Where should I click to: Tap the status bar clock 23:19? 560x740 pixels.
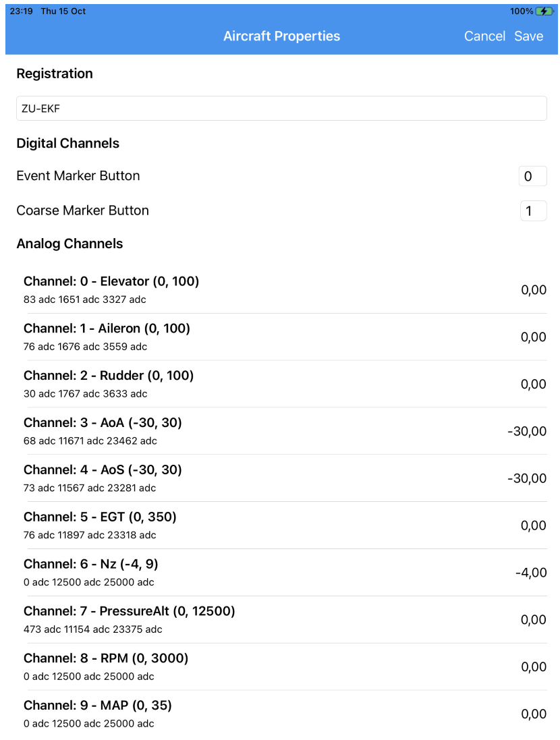click(x=21, y=11)
